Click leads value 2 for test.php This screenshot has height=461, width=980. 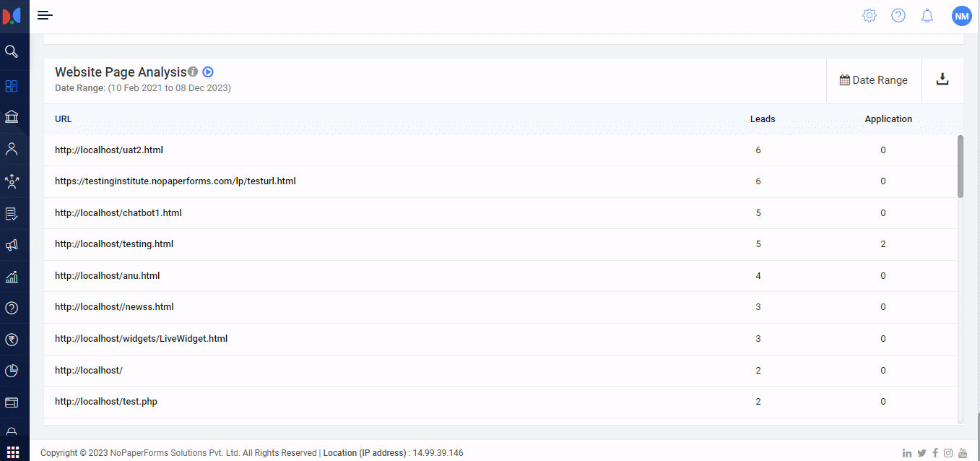pyautogui.click(x=758, y=402)
